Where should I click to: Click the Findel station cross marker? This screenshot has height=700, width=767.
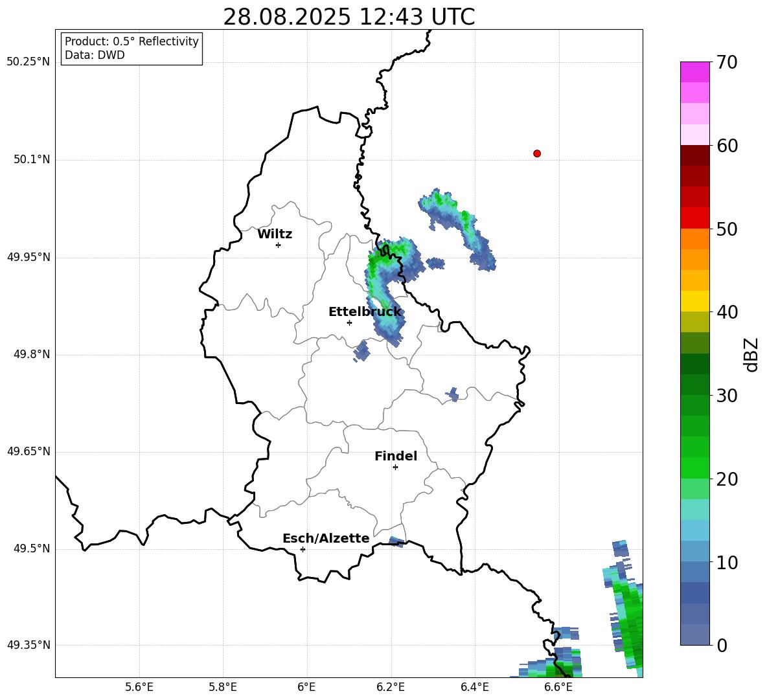(395, 468)
